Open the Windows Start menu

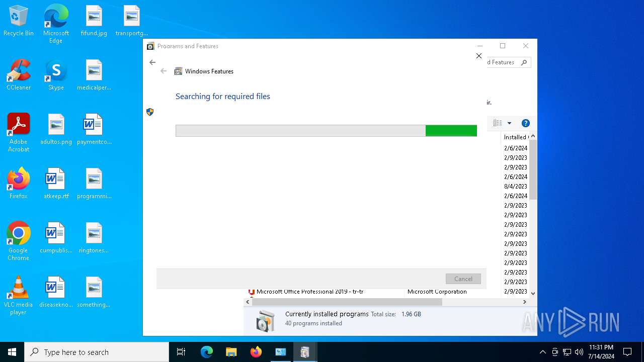coord(12,352)
